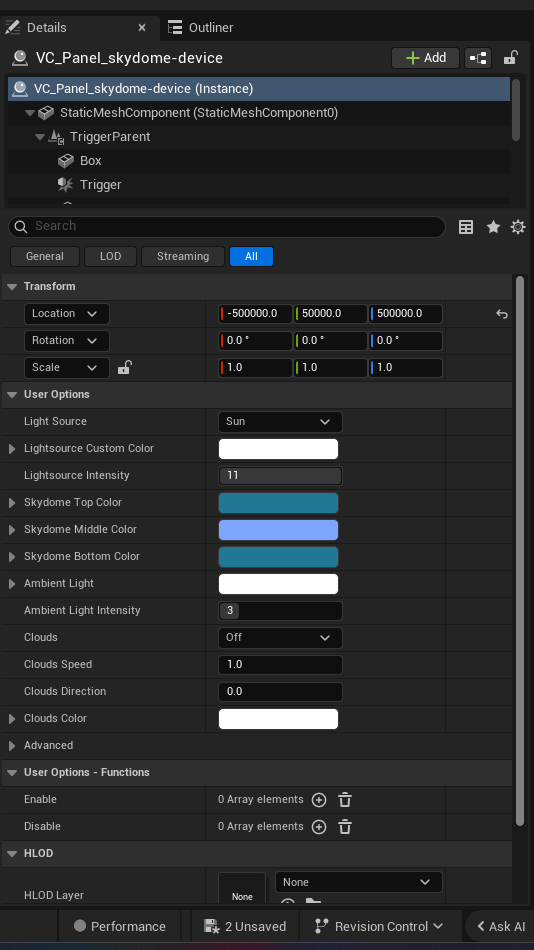534x950 pixels.
Task: Open Lightsource Custom Color swatch
Action: click(x=278, y=449)
